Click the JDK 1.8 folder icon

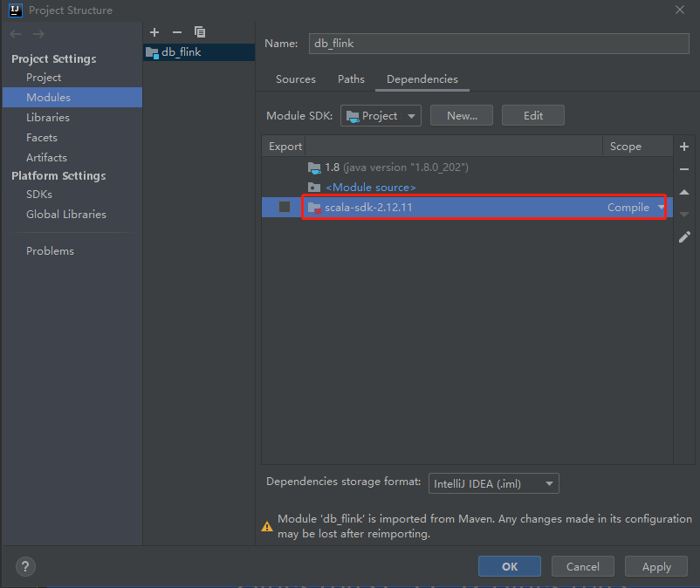tap(314, 168)
